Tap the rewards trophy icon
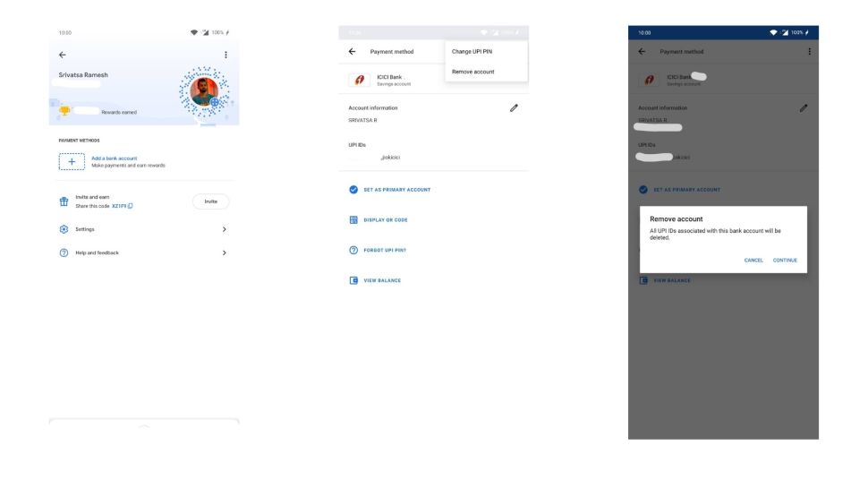 pos(64,111)
